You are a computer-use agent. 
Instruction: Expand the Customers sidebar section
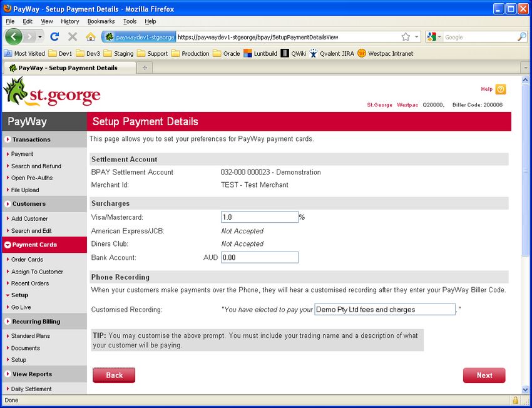tap(44, 204)
